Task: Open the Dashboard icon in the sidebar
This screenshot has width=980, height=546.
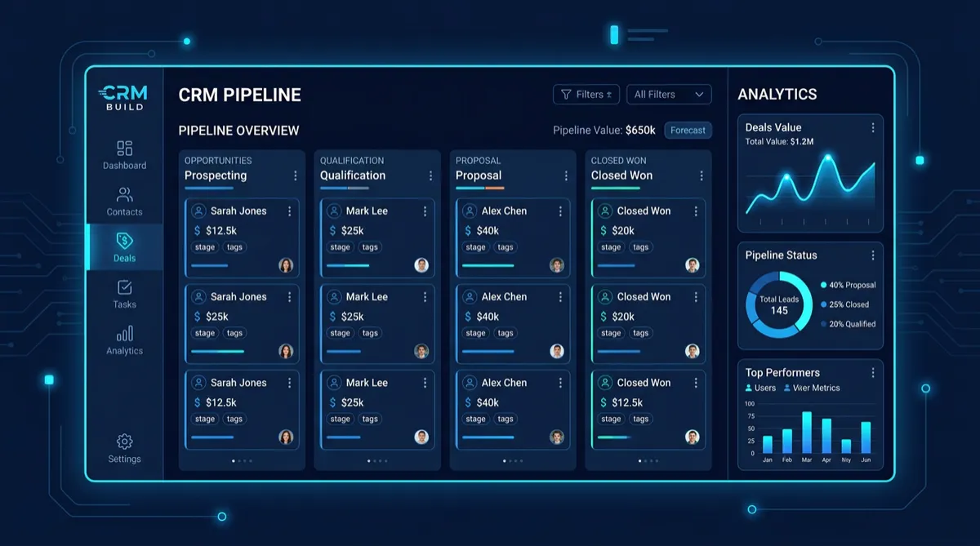Action: 124,149
